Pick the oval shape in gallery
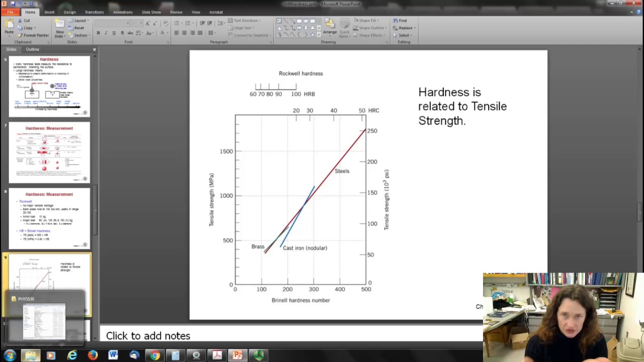 [306, 21]
